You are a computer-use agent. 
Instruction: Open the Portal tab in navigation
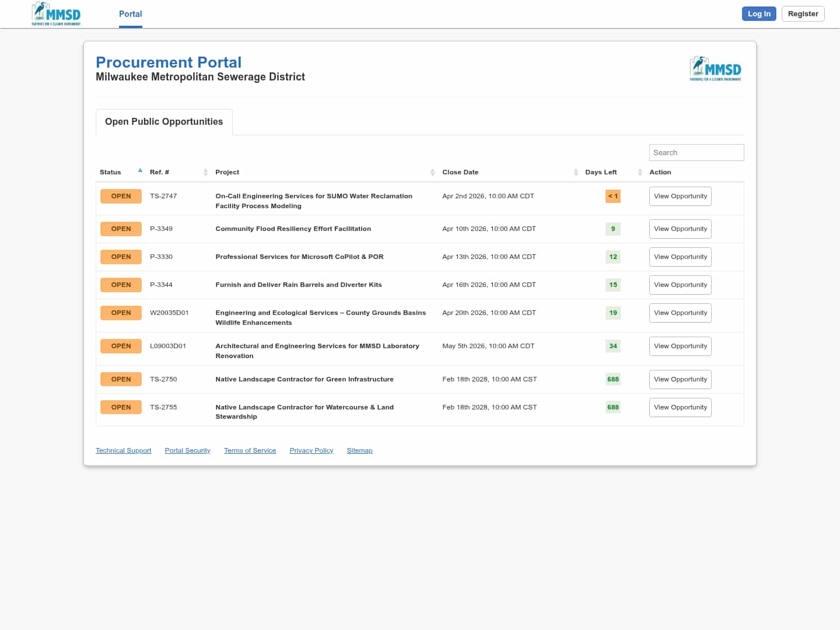(x=131, y=14)
